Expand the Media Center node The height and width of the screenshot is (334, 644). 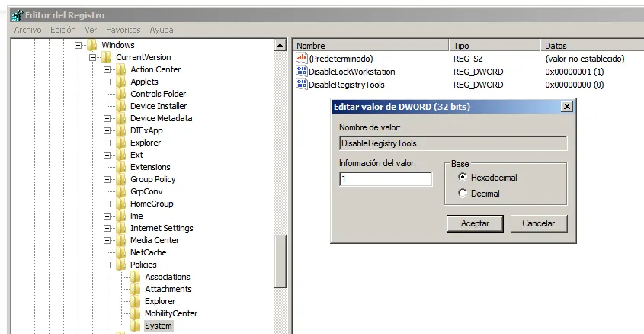coord(107,240)
